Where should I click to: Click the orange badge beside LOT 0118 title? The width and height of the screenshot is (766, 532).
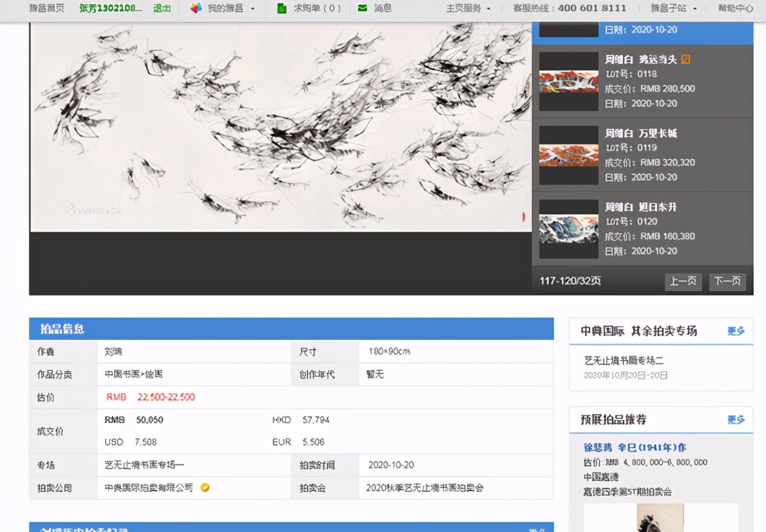pos(686,59)
